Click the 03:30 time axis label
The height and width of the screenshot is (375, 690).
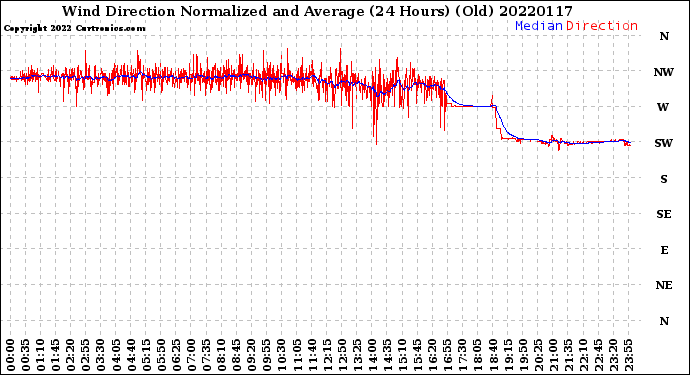[101, 355]
